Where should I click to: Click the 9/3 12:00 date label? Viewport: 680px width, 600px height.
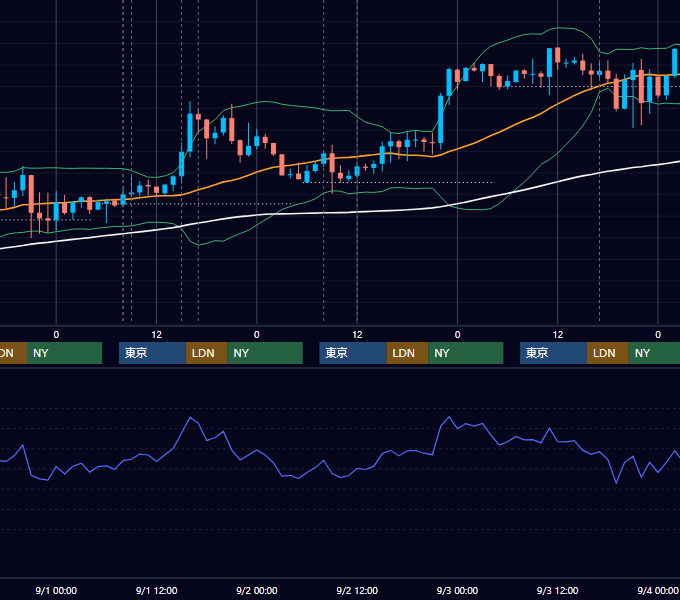pyautogui.click(x=557, y=590)
